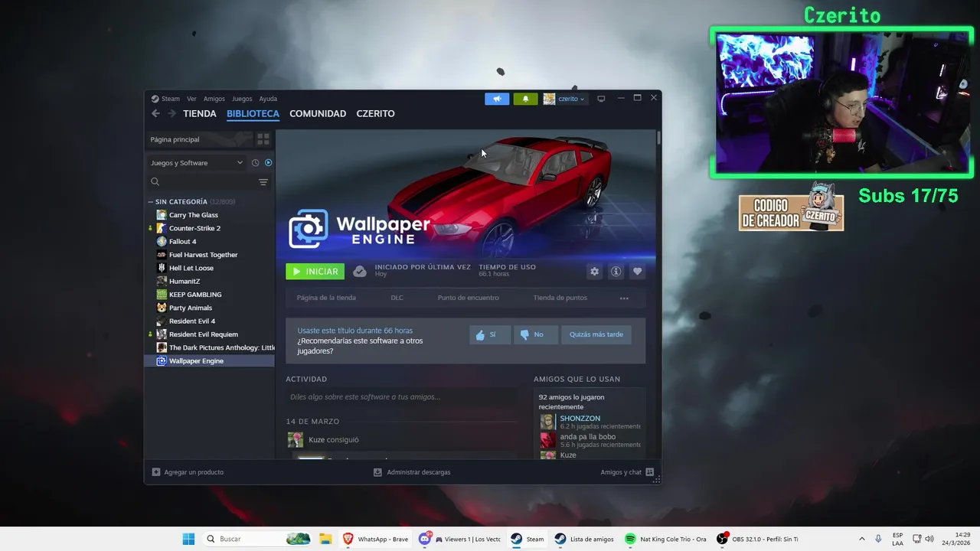This screenshot has height=551, width=980.
Task: Open the green notifications bell
Action: tap(525, 99)
